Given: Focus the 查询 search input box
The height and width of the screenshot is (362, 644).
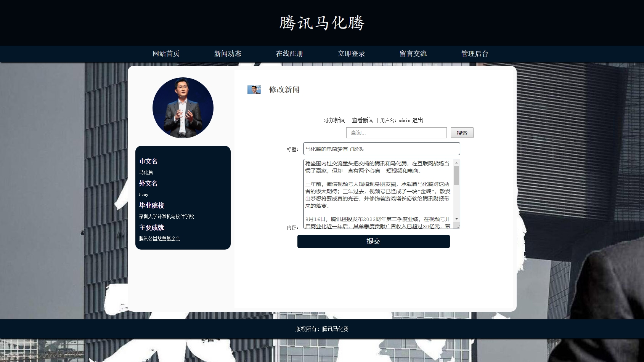Looking at the screenshot, I should coord(397,133).
